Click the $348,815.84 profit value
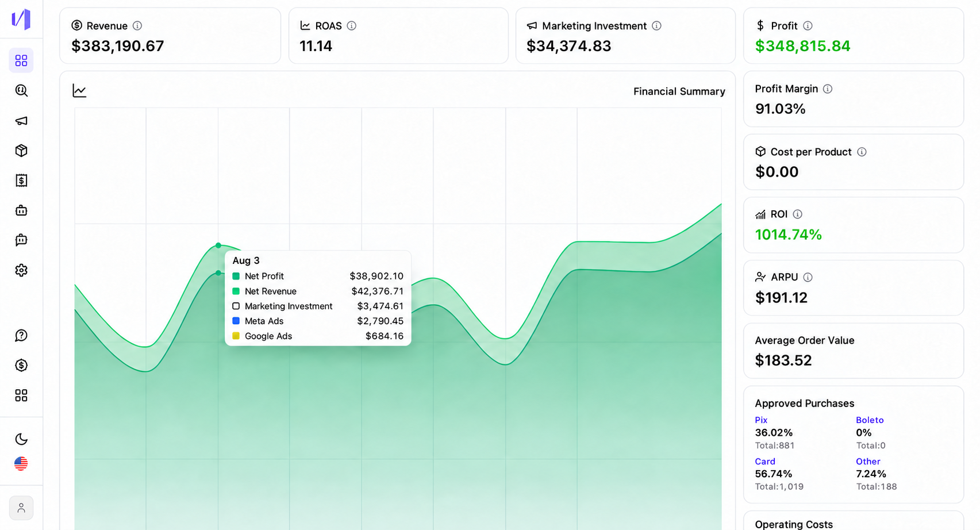The width and height of the screenshot is (980, 530). [x=803, y=46]
